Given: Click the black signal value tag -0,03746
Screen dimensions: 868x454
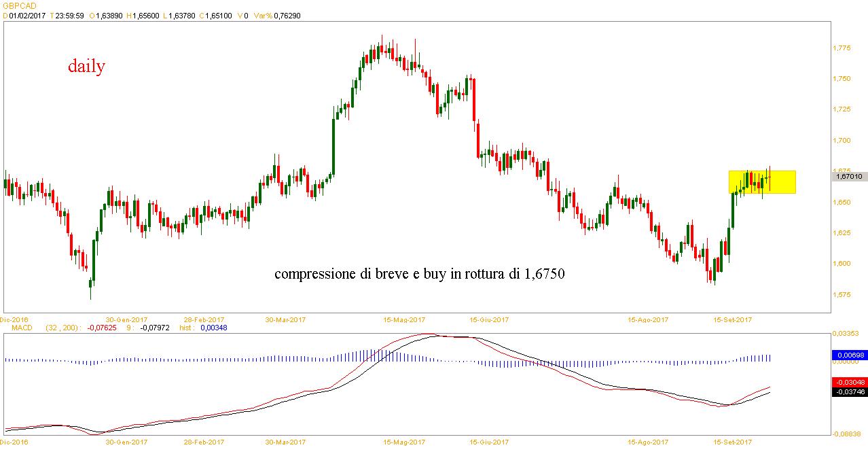Looking at the screenshot, I should click(849, 392).
